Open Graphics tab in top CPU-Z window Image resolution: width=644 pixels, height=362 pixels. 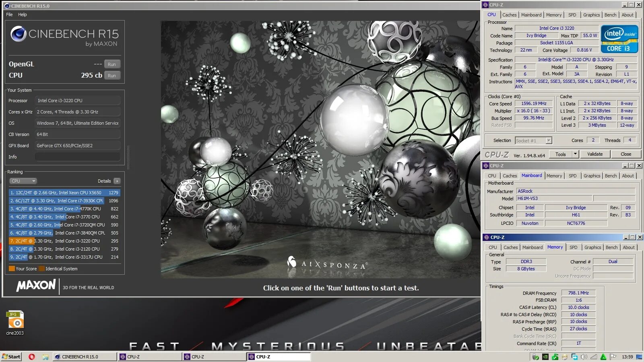point(591,15)
